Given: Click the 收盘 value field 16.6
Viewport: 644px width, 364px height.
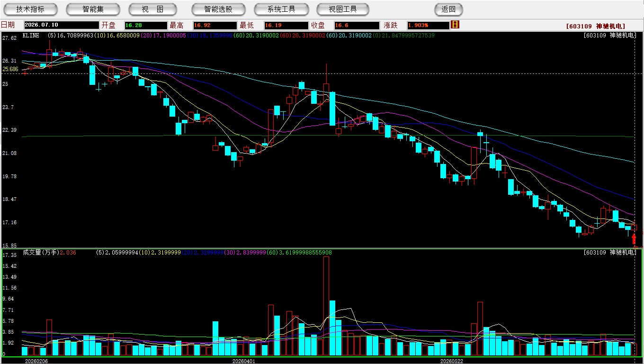Looking at the screenshot, I should point(357,25).
